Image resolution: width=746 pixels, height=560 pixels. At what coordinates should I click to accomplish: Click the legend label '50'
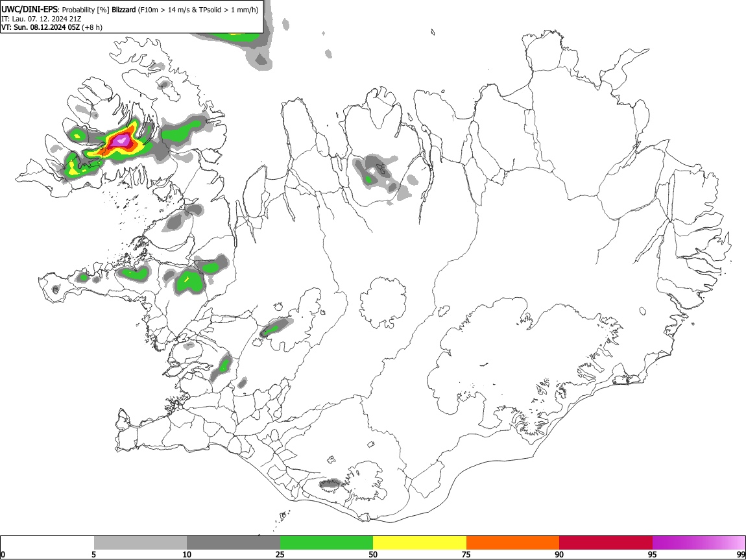click(373, 554)
